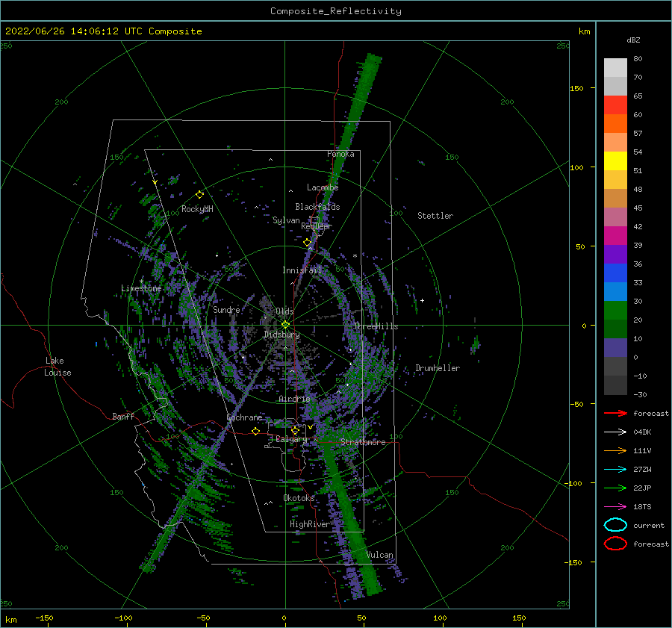This screenshot has height=628, width=672.
Task: Click the Strathmore label
Action: click(363, 442)
